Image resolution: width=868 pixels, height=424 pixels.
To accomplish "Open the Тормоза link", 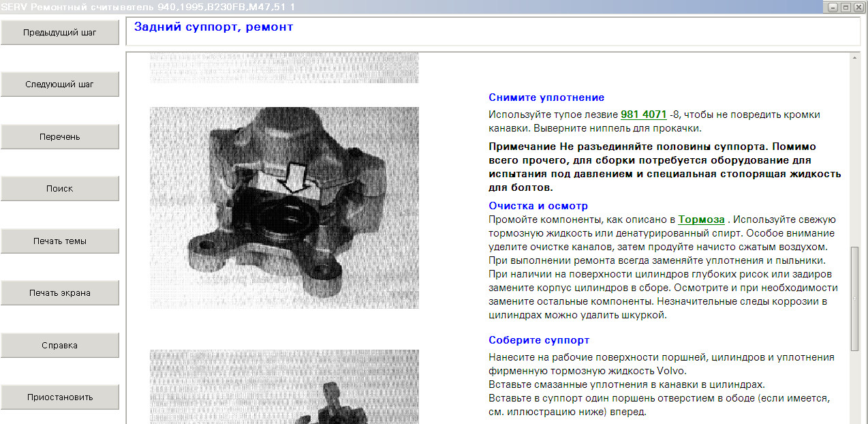I will [701, 219].
